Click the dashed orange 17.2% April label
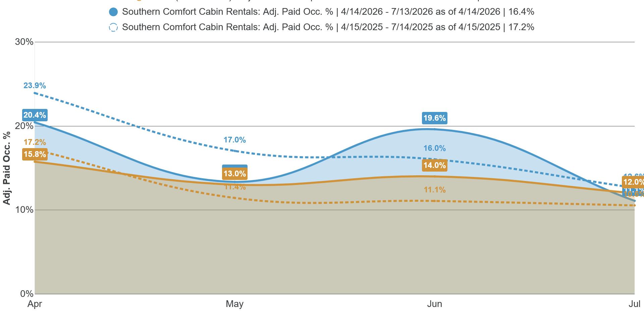This screenshot has width=644, height=313. [x=35, y=142]
